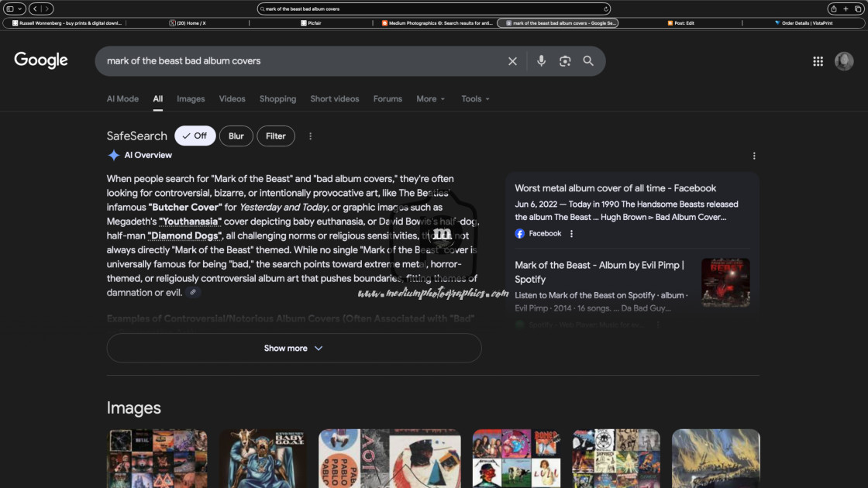Open three-dot menu beside Facebook source

click(571, 233)
